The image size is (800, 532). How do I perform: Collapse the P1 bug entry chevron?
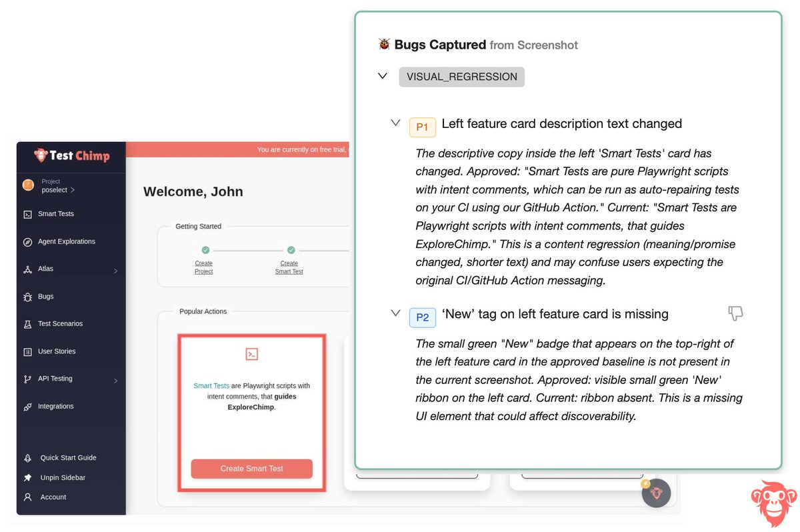[396, 123]
